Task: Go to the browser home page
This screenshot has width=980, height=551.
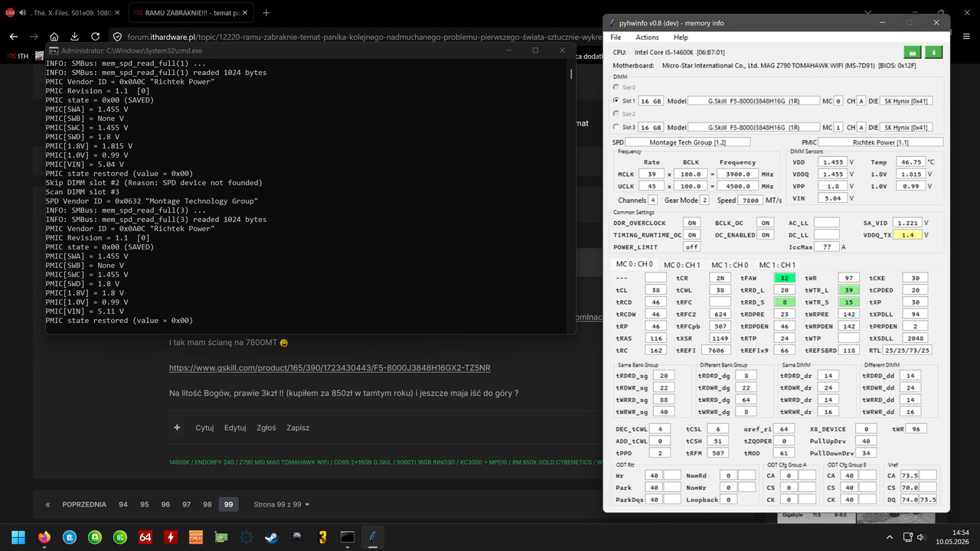Action: click(54, 36)
